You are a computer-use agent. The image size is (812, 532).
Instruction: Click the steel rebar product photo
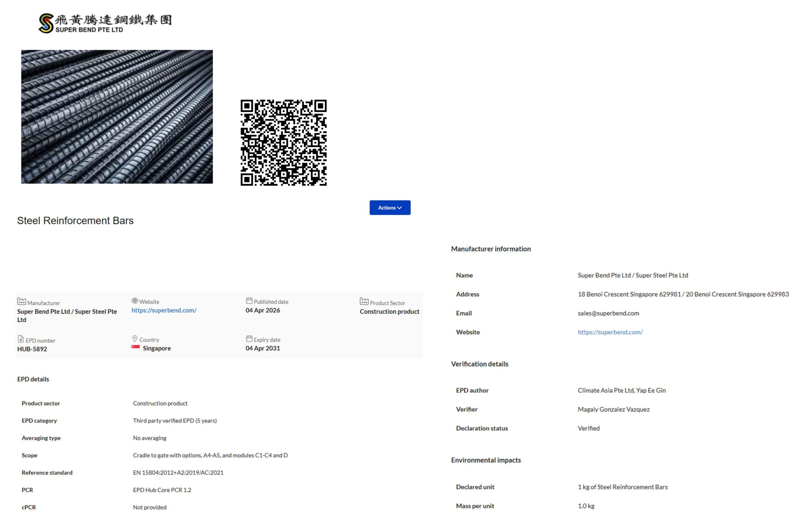tap(117, 117)
